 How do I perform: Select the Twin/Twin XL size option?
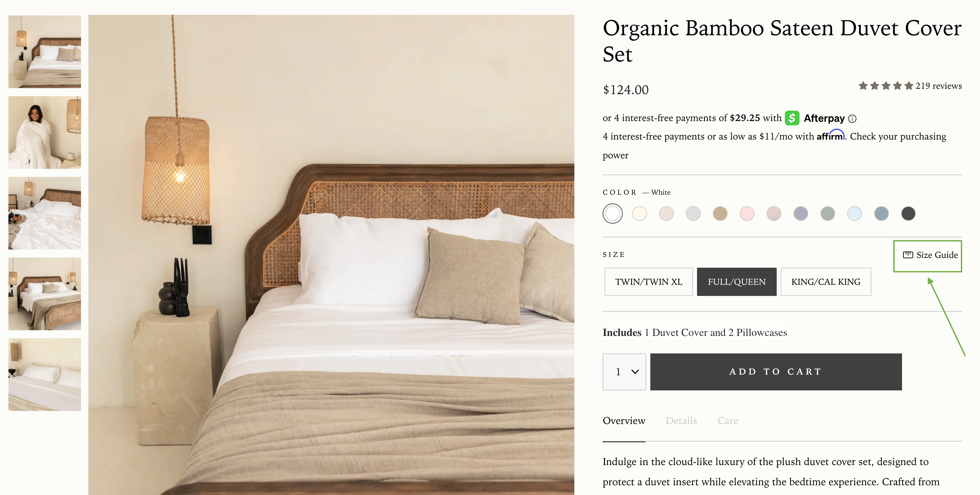coord(648,282)
